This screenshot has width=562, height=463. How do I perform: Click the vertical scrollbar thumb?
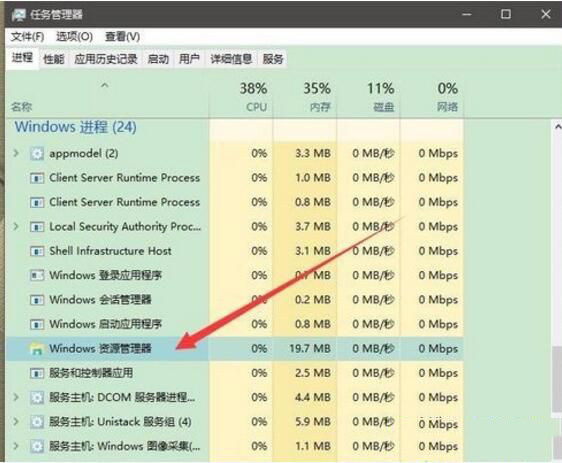(557, 379)
